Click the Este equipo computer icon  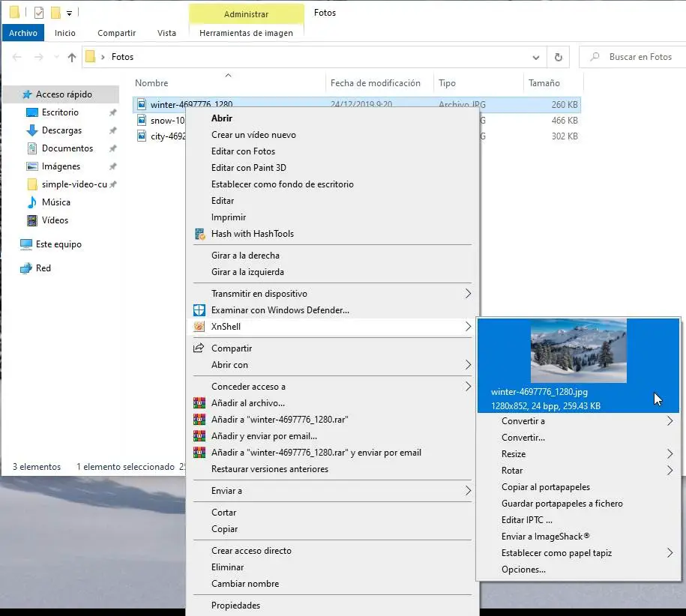(x=26, y=244)
